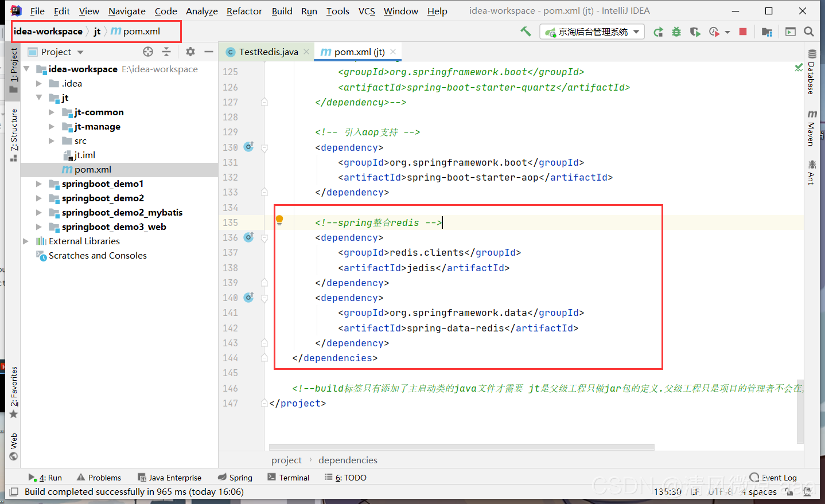825x504 pixels.
Task: Collapse the idea-workspace root node
Action: [26, 69]
